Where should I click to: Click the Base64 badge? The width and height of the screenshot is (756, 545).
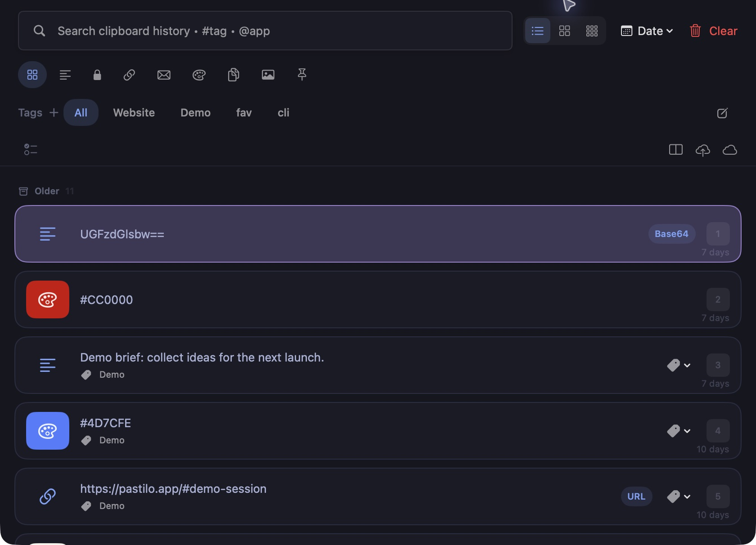[x=671, y=234]
